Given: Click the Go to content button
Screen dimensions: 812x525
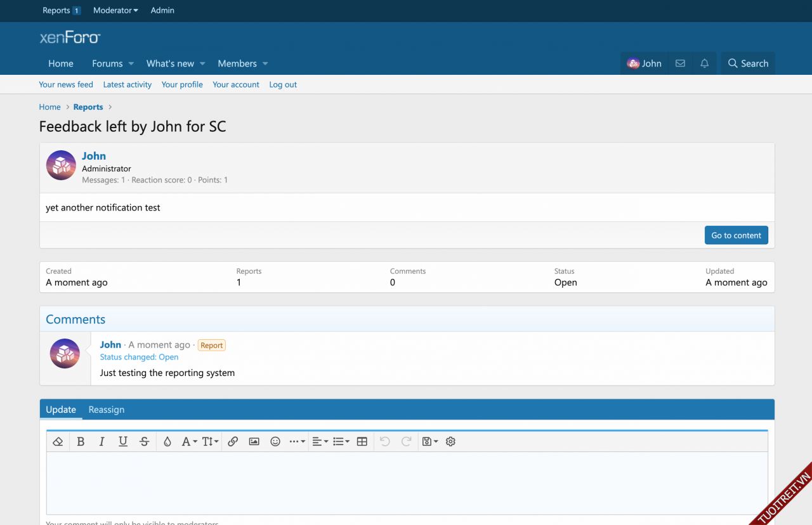Looking at the screenshot, I should (x=736, y=235).
